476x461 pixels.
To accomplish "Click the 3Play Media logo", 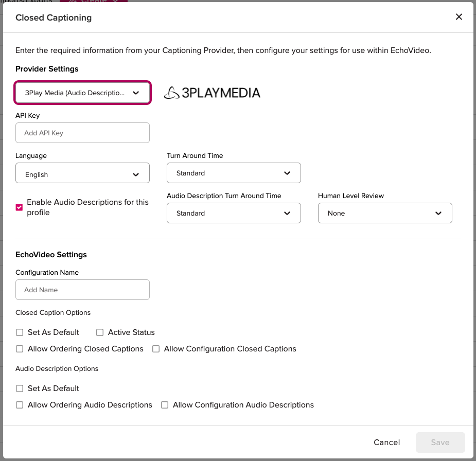I will tap(212, 93).
